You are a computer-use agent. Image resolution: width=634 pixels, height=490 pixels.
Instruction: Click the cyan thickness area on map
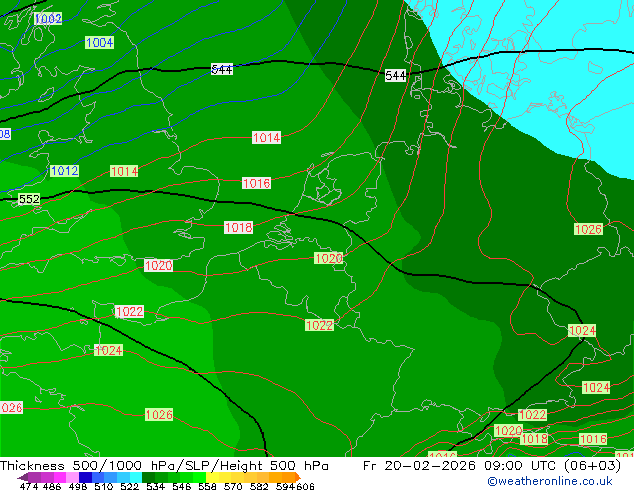point(540,60)
